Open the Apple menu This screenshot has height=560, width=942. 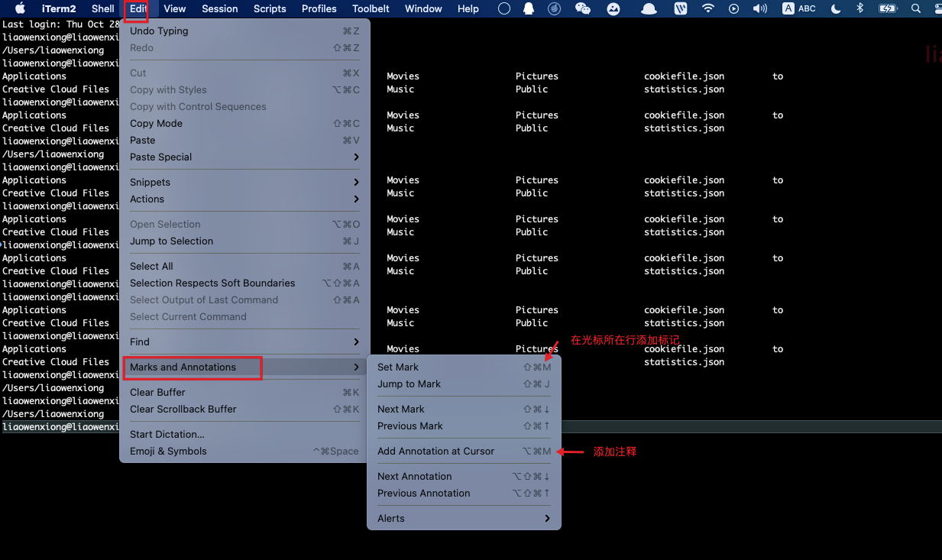(20, 8)
